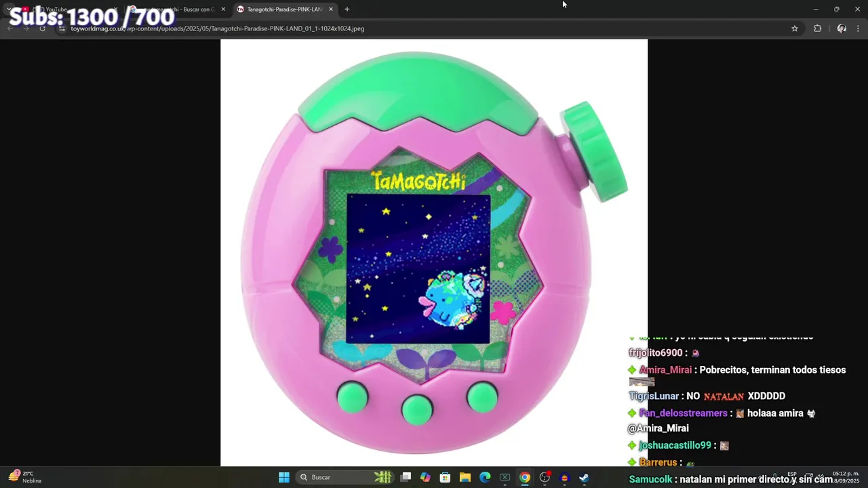Open Task View on the taskbar
The image size is (868, 488).
coord(406,477)
